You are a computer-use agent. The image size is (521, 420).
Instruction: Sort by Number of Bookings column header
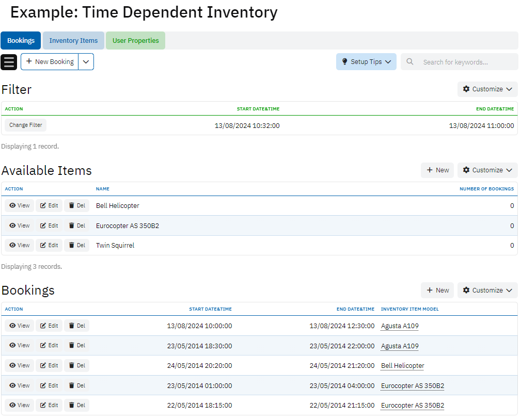[x=486, y=189]
